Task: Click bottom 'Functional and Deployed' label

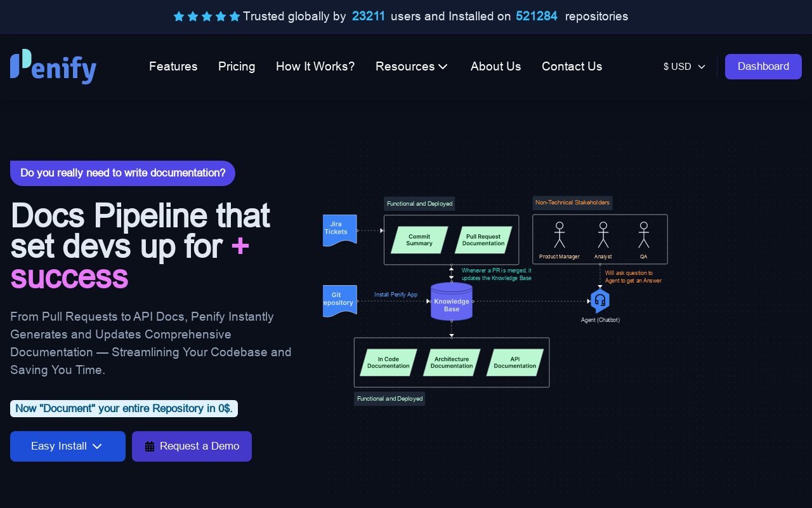Action: tap(390, 399)
